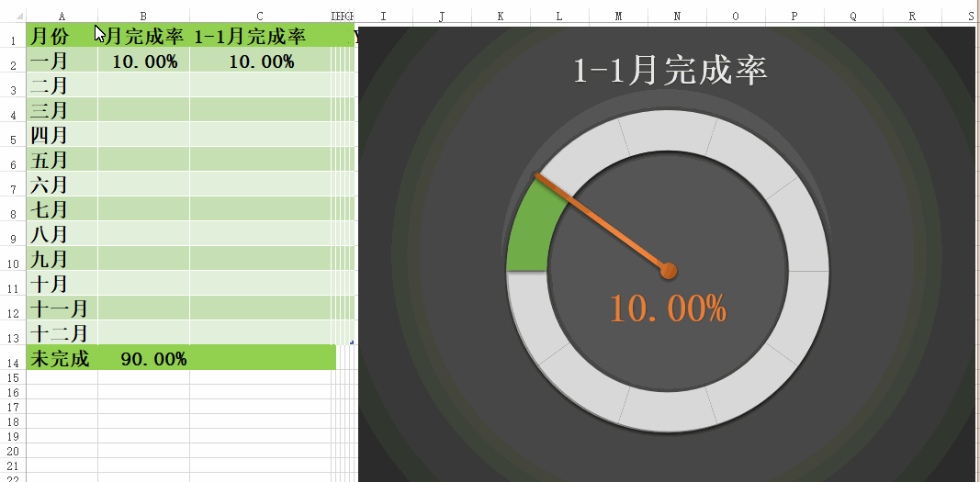Select the 六月 cell
980x482 pixels.
(x=62, y=185)
